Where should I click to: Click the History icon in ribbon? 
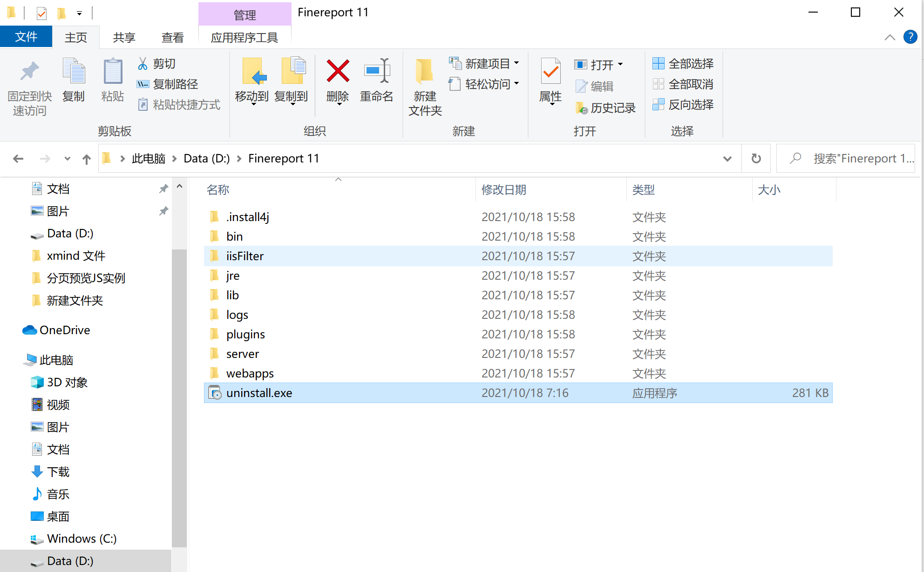click(581, 108)
